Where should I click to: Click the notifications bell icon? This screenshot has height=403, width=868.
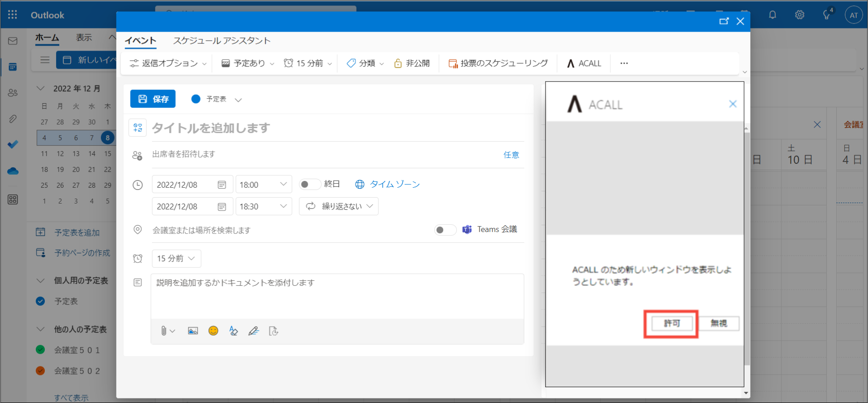772,15
